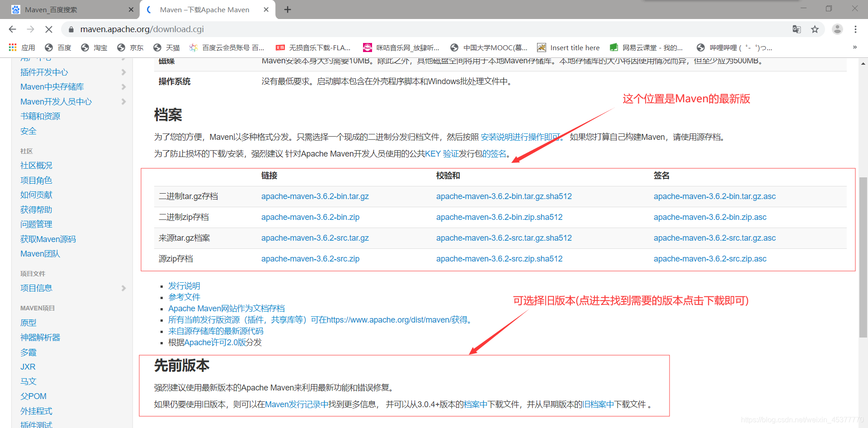Open apache-maven-3.6.2-bin.tar.gz.asc signature
The height and width of the screenshot is (428, 868).
[715, 196]
